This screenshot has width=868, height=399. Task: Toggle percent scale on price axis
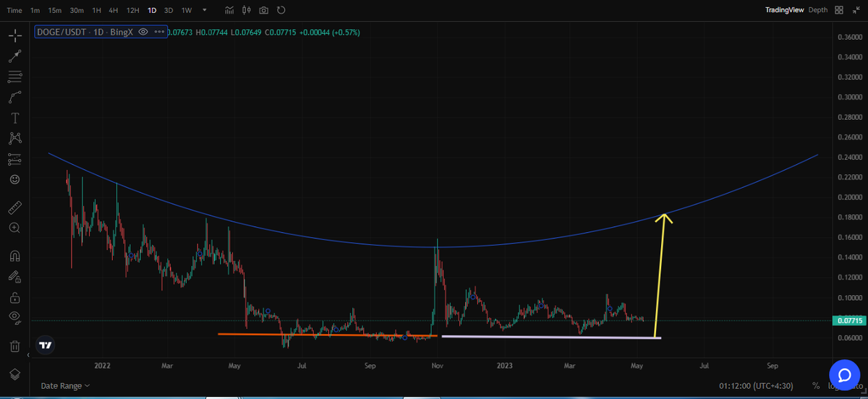[x=816, y=386]
